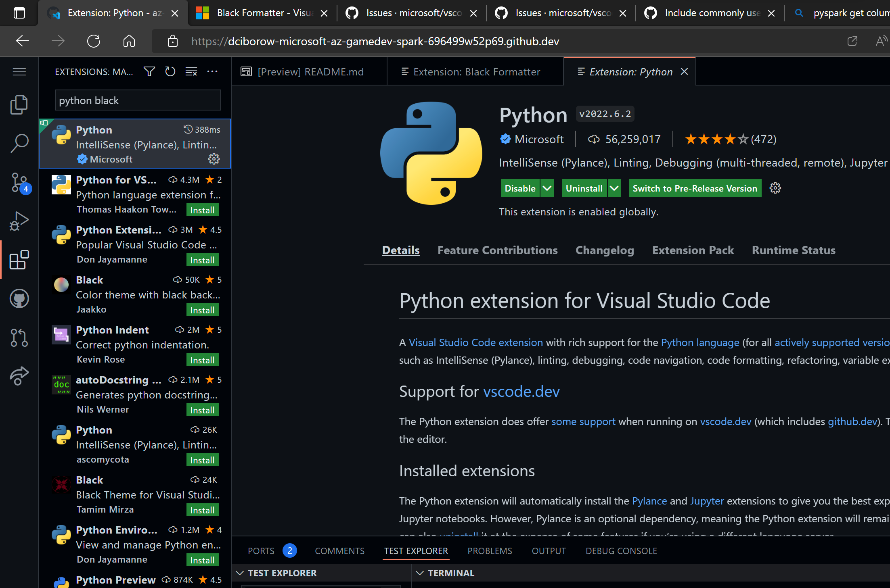The height and width of the screenshot is (588, 890).
Task: Click the extensions search field containing 'python black'
Action: click(137, 100)
